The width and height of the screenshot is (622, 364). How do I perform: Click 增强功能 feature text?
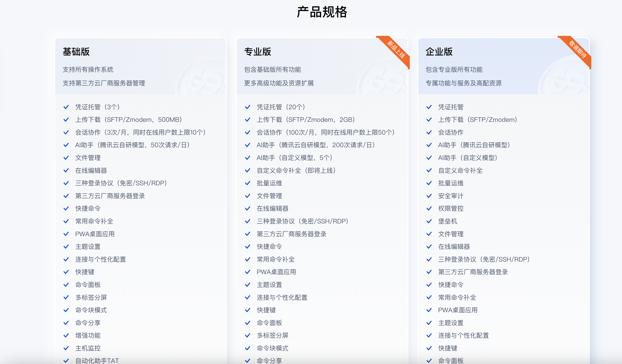(88, 335)
